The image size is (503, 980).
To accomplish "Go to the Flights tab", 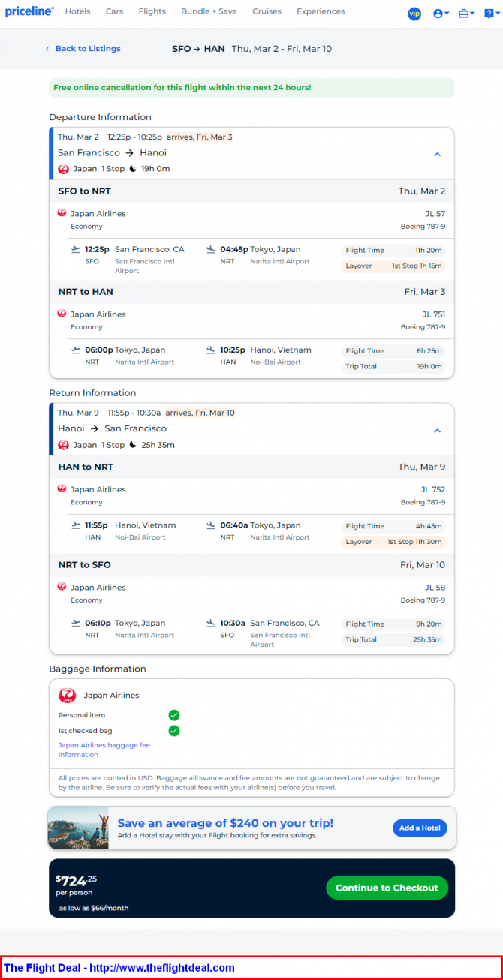I will [152, 11].
